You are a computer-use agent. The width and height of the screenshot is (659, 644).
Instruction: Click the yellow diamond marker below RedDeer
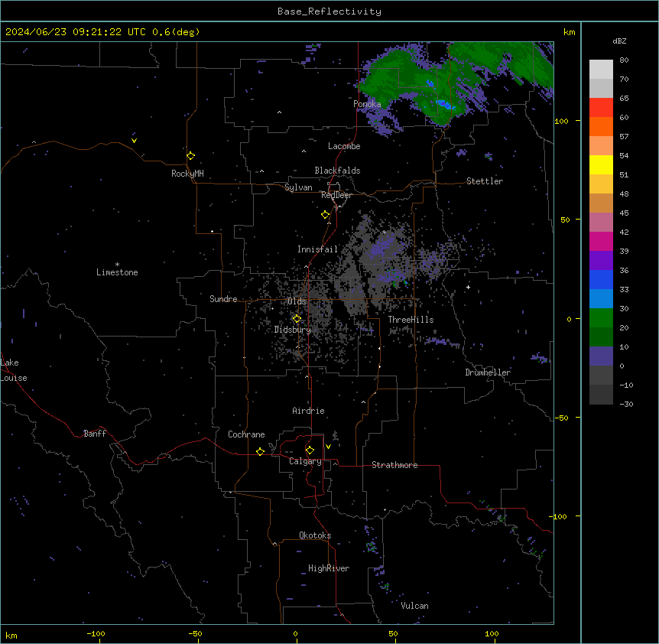(326, 215)
